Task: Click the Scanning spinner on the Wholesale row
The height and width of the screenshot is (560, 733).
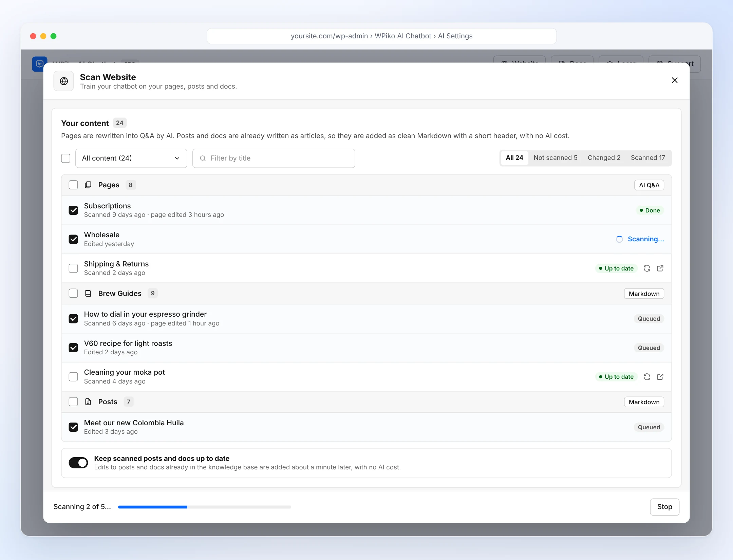Action: [x=619, y=239]
